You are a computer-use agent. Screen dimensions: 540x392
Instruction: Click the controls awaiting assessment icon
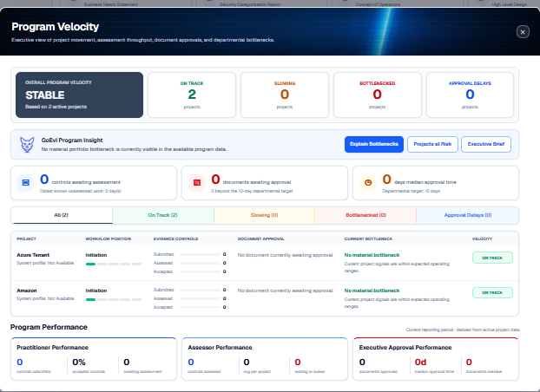point(25,182)
